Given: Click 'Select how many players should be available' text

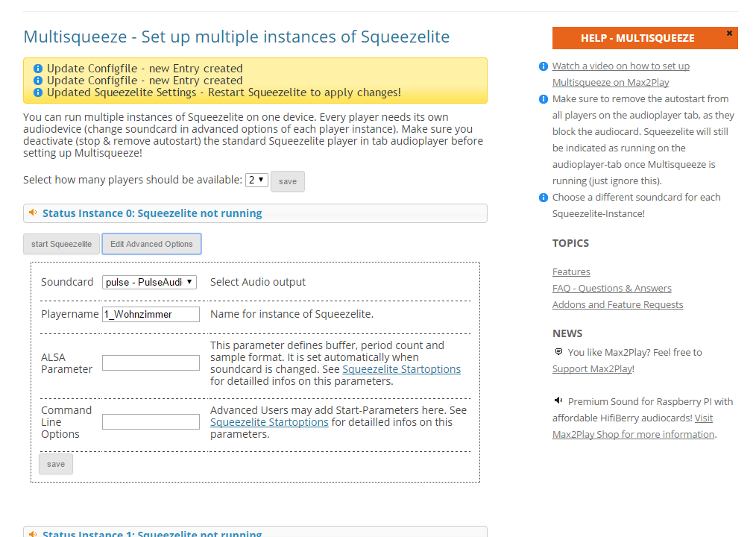Looking at the screenshot, I should coord(133,180).
